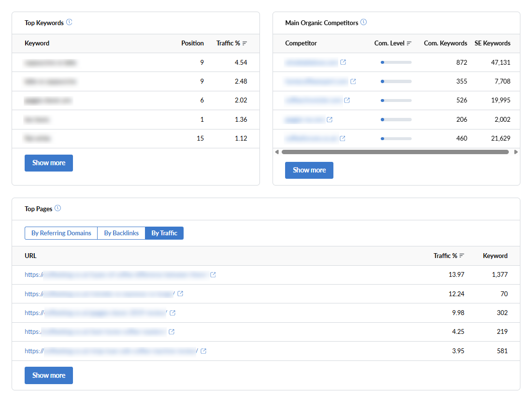This screenshot has width=532, height=402.
Task: Click the first competitor's Com. Level bar
Action: click(x=396, y=62)
